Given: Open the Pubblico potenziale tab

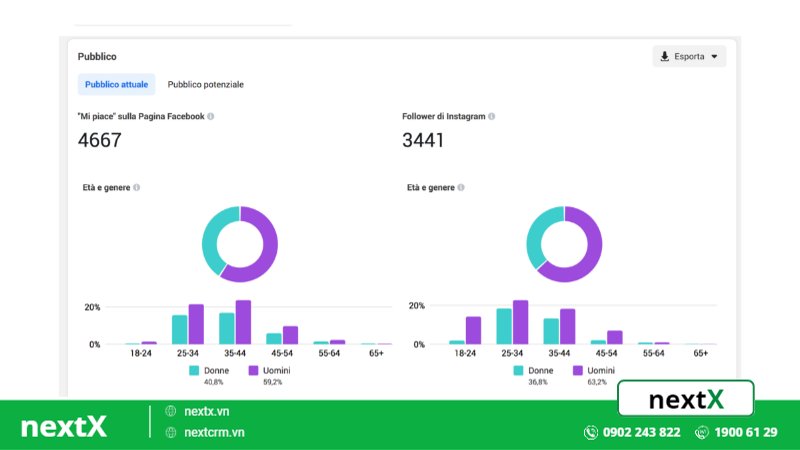Looking at the screenshot, I should tap(205, 85).
